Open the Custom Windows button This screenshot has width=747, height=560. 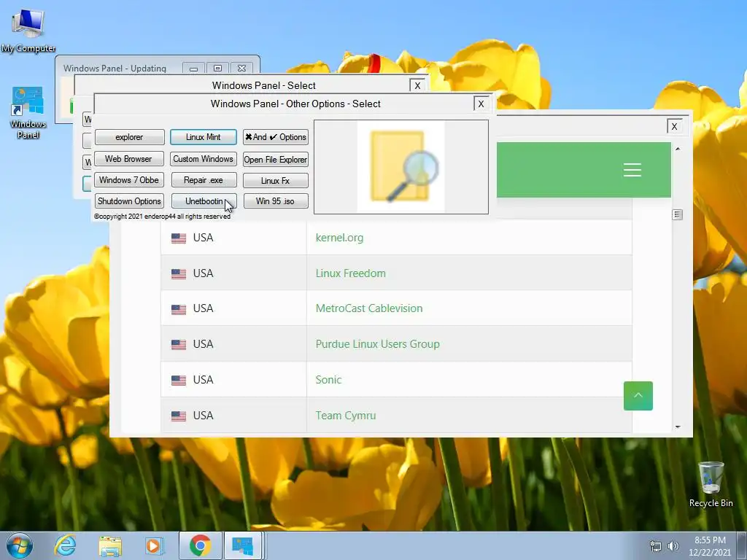coord(204,158)
